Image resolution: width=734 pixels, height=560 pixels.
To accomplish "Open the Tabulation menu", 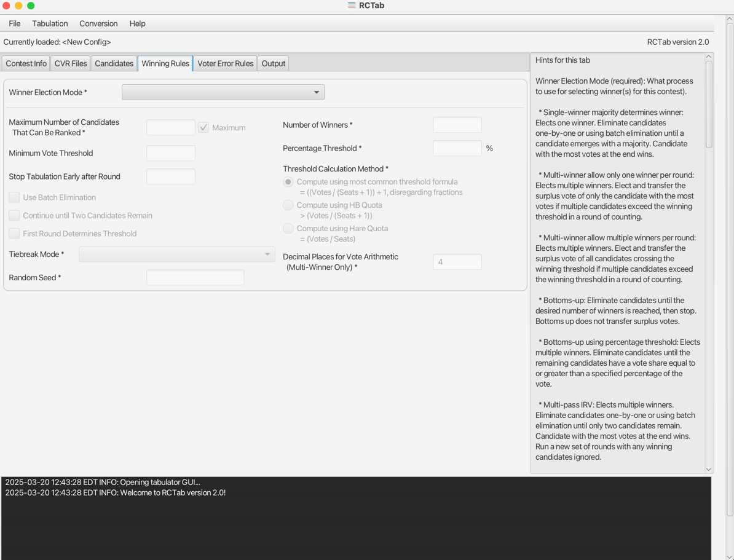I will (x=50, y=23).
